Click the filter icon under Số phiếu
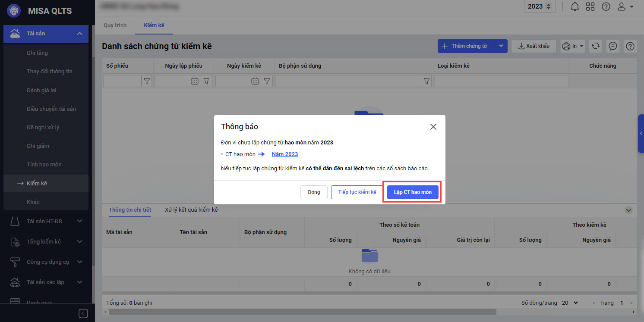 click(147, 81)
